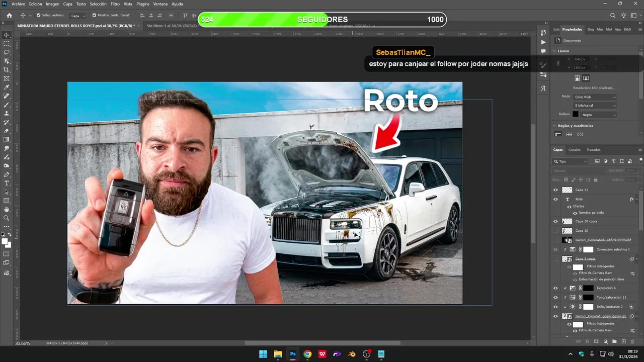This screenshot has width=644, height=362.
Task: Show the Capa 10 layer
Action: 555,230
